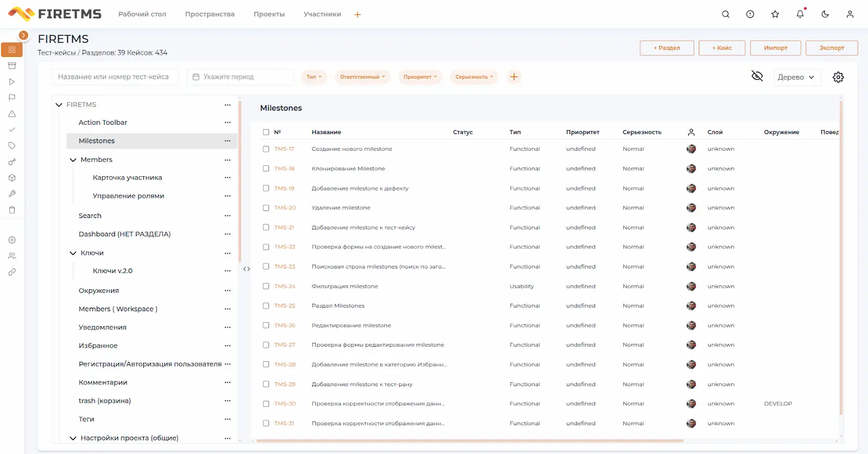Click the chain link icon in the sidebar

click(12, 272)
